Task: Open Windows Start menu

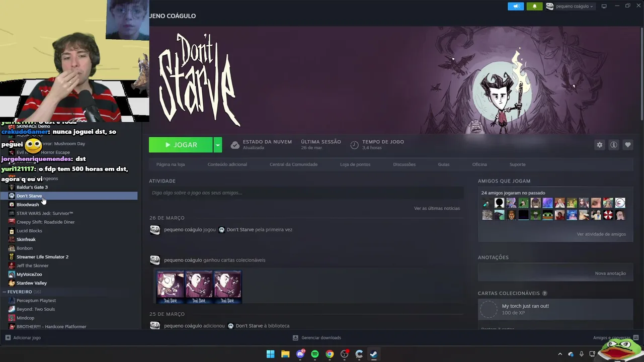Action: tap(270, 354)
